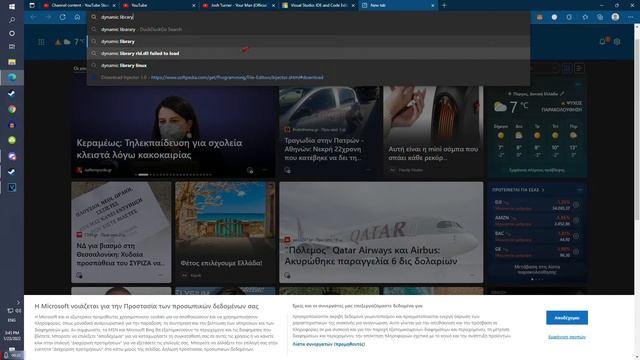Image resolution: width=640 pixels, height=360 pixels.
Task: Select 'dynamic library - DuckDuckGo Search' suggestion
Action: 309,29
